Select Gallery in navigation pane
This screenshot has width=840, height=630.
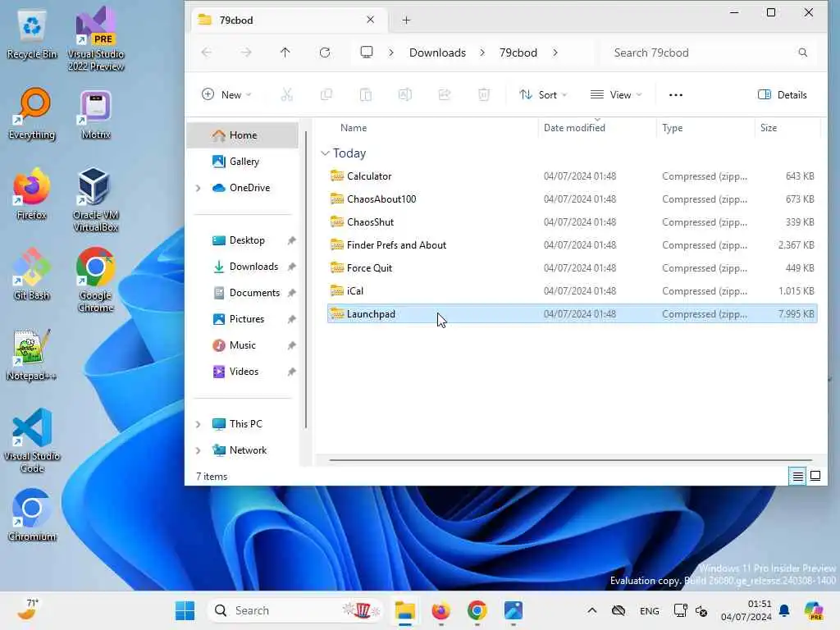(x=243, y=162)
